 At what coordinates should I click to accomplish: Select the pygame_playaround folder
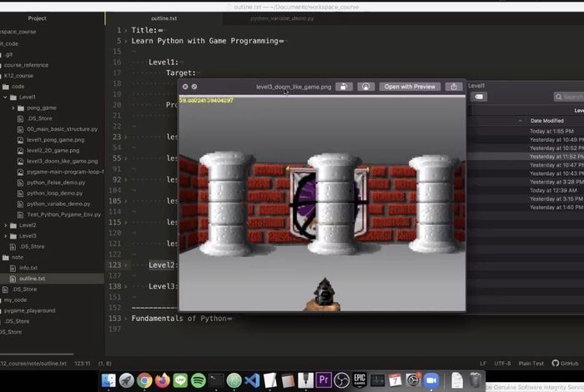[29, 310]
